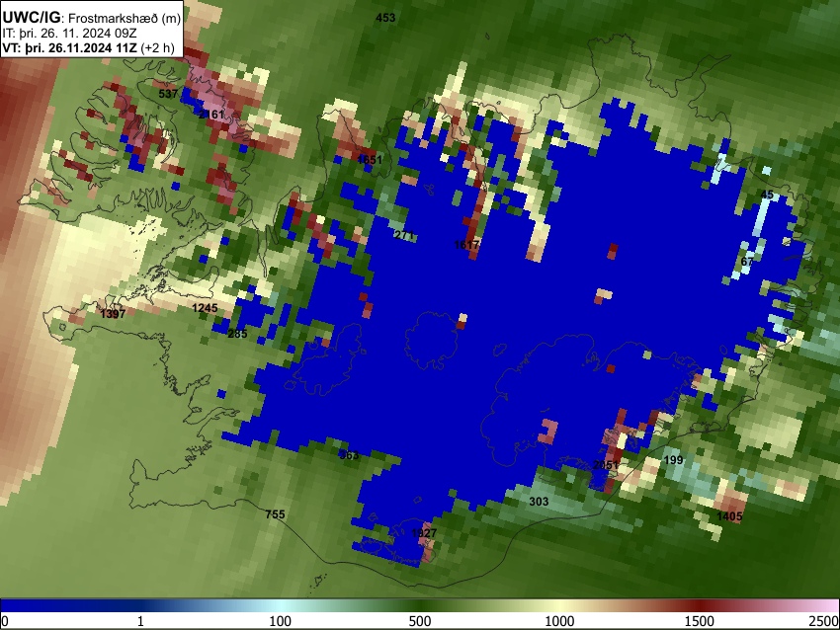This screenshot has height=630, width=840.
Task: Click the map value 199
Action: point(673,460)
